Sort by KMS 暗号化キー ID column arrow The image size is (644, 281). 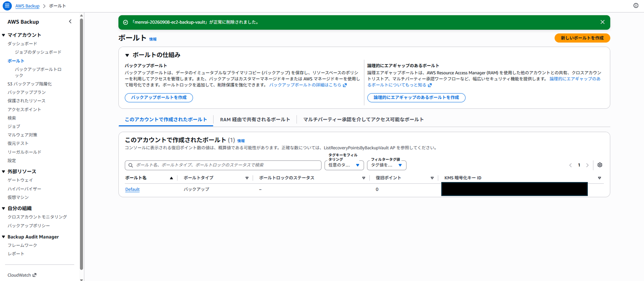point(599,178)
